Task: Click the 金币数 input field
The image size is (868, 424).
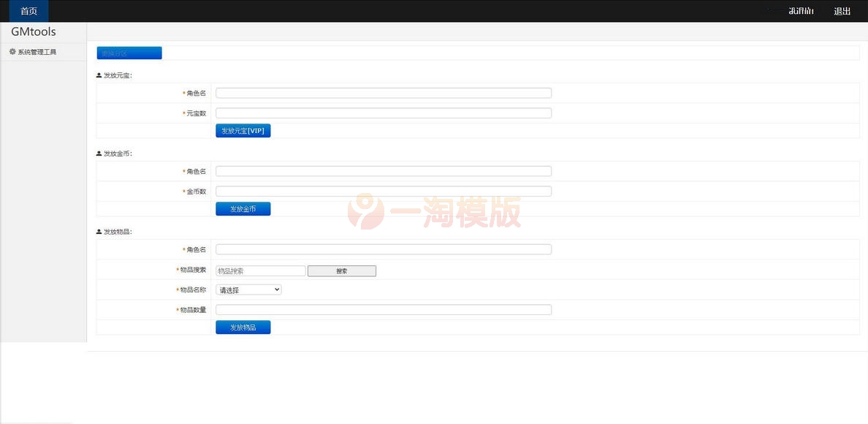Action: [383, 191]
